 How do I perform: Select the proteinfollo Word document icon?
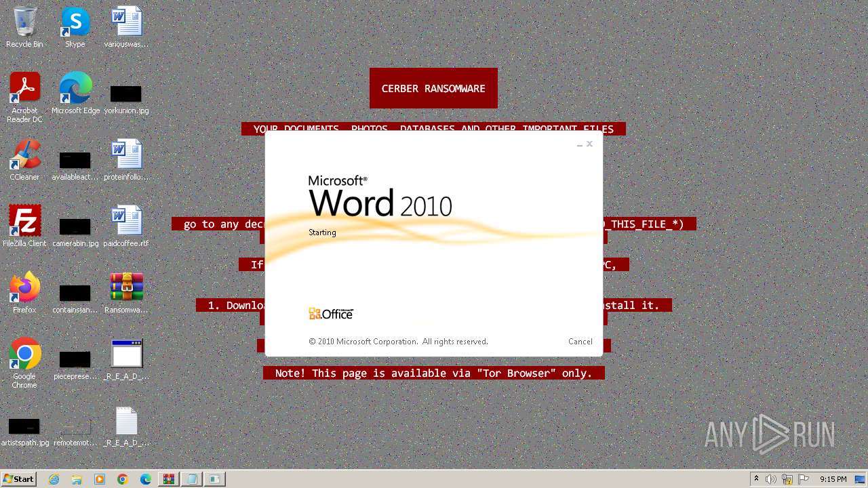pyautogui.click(x=126, y=161)
